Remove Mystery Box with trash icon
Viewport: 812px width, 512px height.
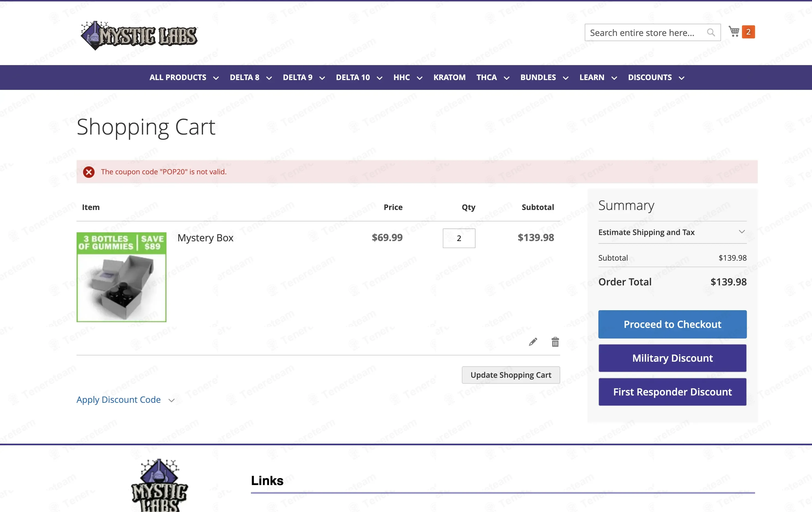pos(555,342)
